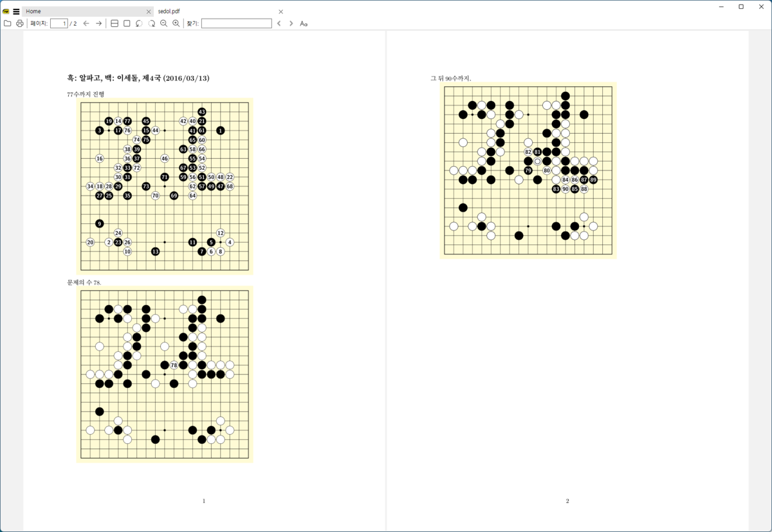The width and height of the screenshot is (772, 532).
Task: Toggle case-sensitive search with Aa
Action: pyautogui.click(x=302, y=23)
